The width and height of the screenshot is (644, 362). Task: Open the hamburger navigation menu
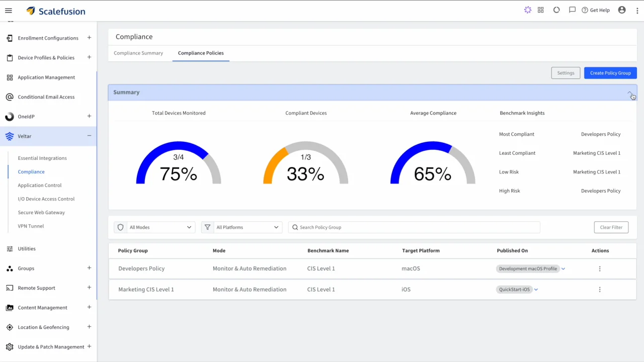8,11
